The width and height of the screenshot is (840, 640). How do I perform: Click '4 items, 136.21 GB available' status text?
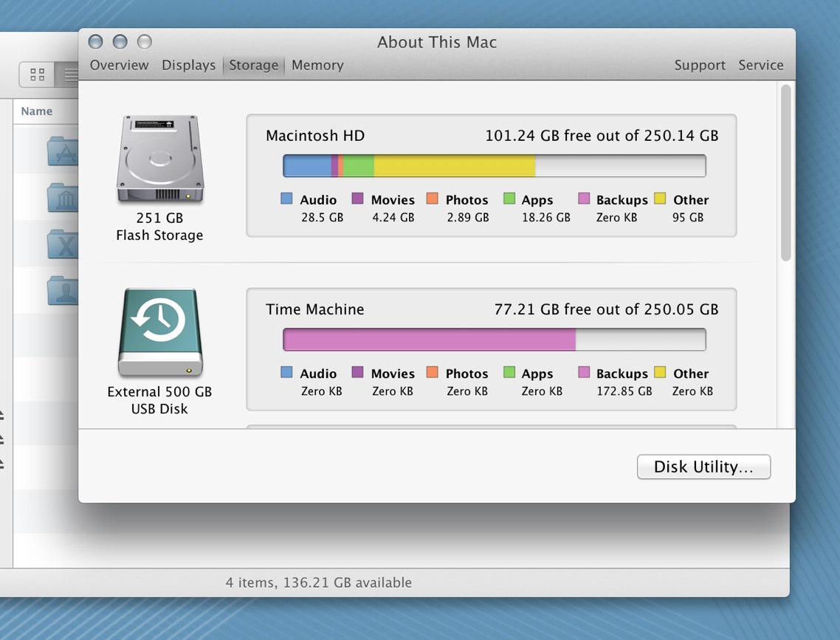point(318,582)
